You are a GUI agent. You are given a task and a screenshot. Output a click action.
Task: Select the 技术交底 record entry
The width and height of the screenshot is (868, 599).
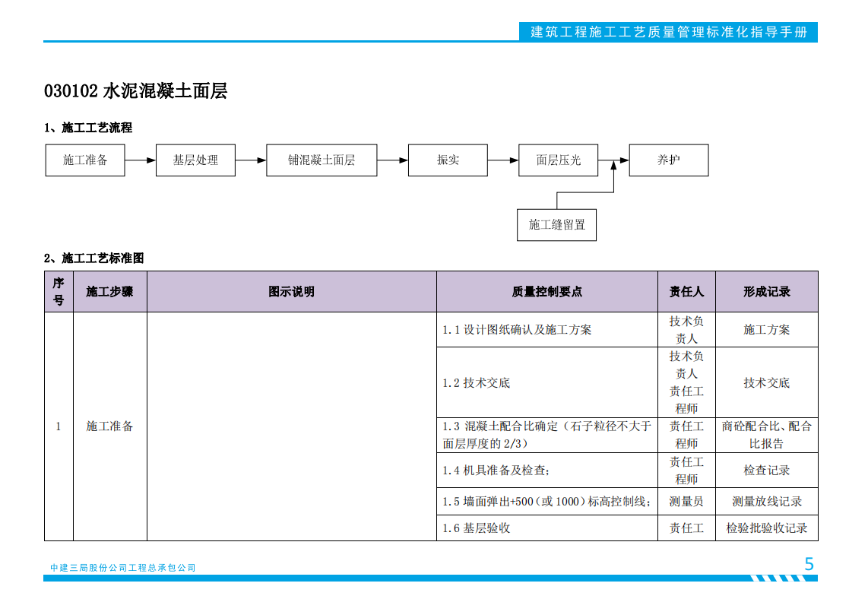pos(766,383)
